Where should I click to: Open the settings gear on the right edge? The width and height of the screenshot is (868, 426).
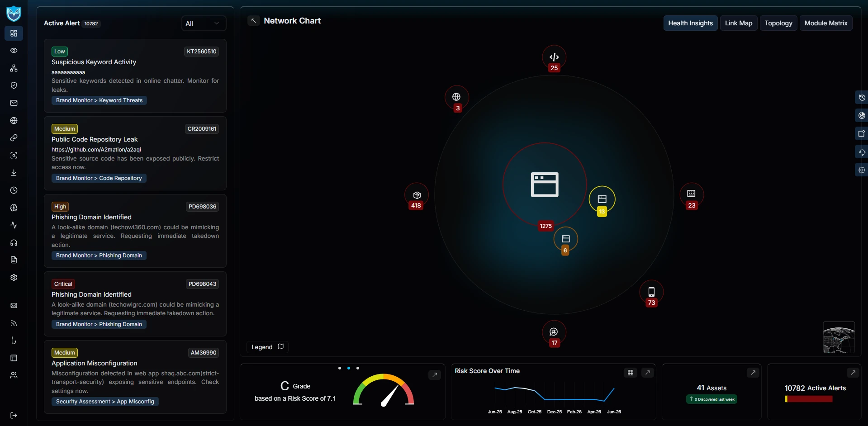[862, 170]
